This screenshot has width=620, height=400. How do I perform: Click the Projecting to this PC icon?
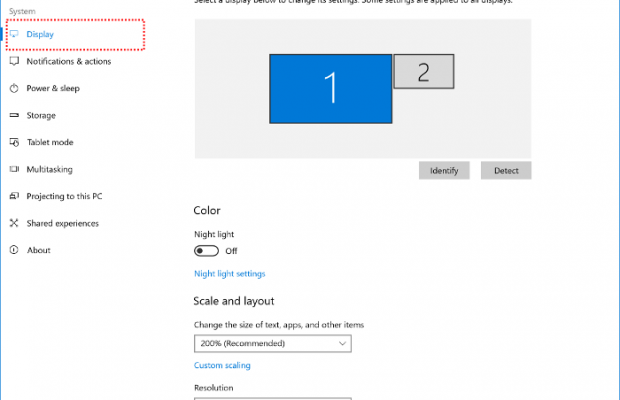pos(15,196)
